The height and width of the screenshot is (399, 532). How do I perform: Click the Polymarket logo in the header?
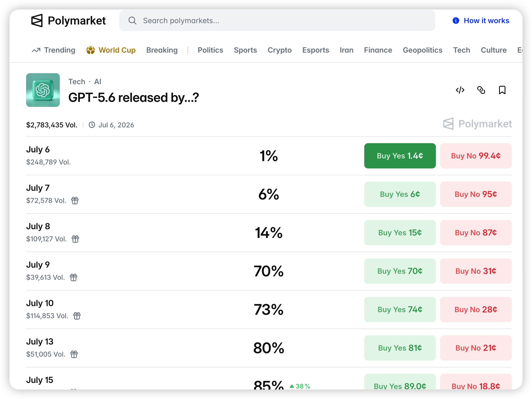[x=68, y=21]
